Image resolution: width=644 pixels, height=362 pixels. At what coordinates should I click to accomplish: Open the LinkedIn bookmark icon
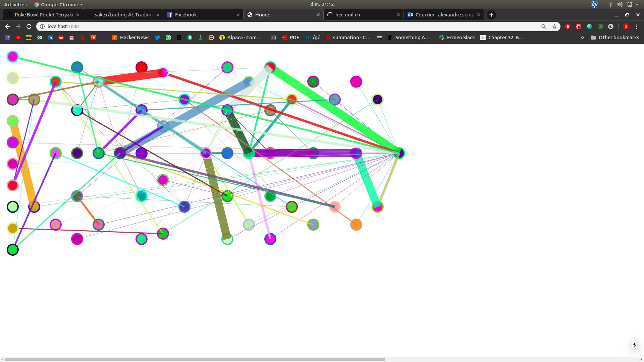50,38
